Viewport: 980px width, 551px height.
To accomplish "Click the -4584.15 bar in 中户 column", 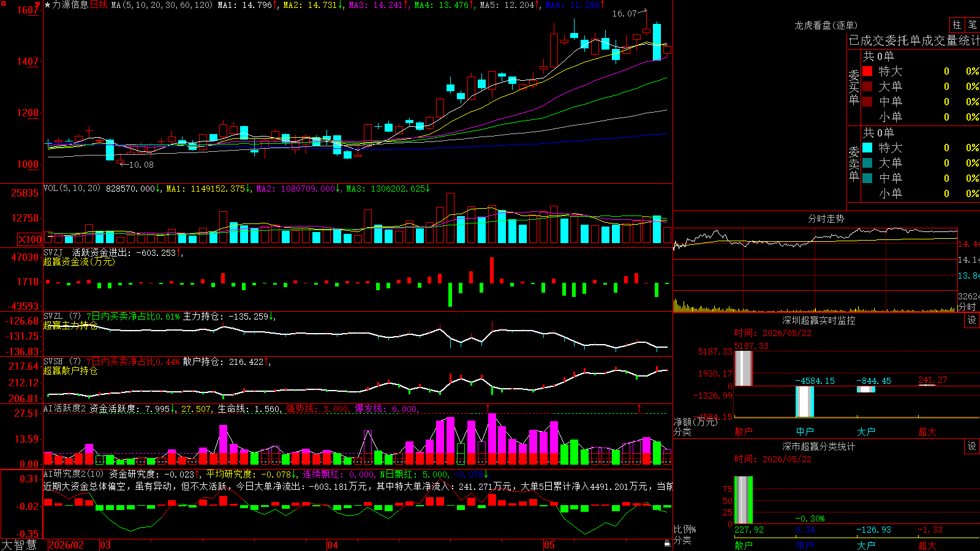I will click(x=805, y=402).
